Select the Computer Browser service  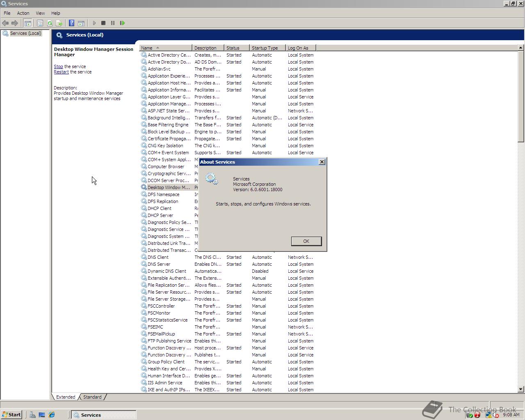169,167
